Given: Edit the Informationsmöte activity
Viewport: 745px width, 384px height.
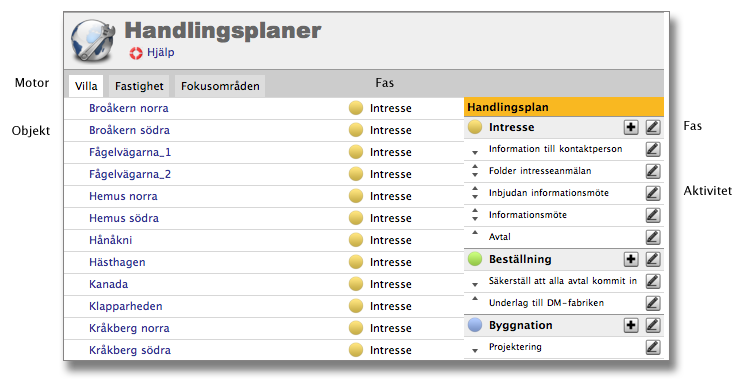Looking at the screenshot, I should click(653, 215).
